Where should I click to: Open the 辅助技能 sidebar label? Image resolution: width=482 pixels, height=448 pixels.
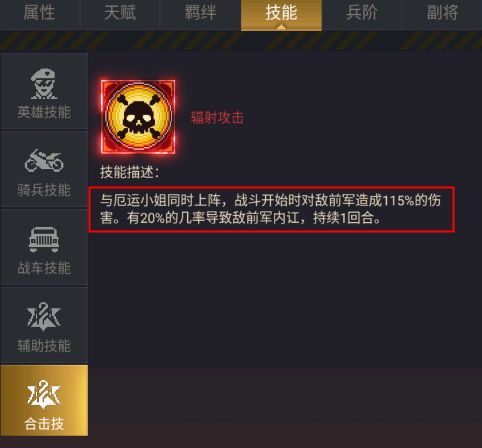point(44,346)
